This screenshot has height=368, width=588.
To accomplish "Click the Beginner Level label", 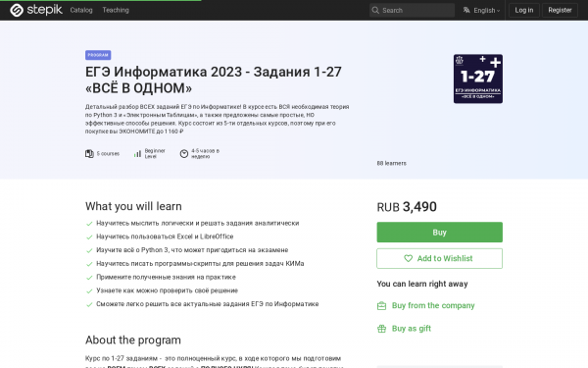I will [x=155, y=154].
